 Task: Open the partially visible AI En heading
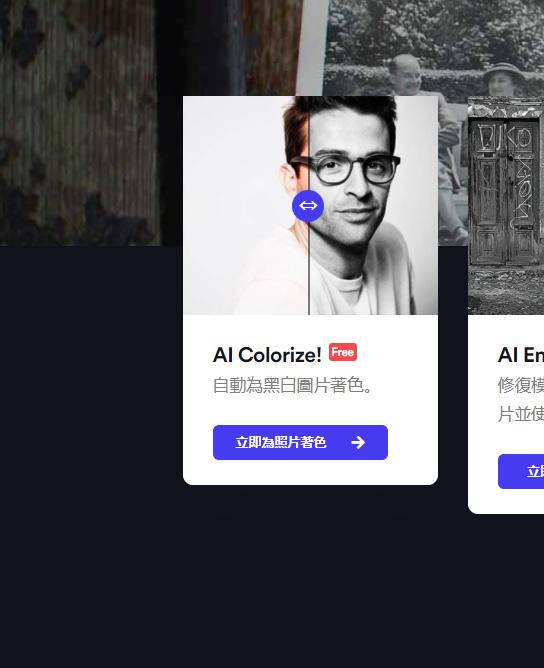521,354
